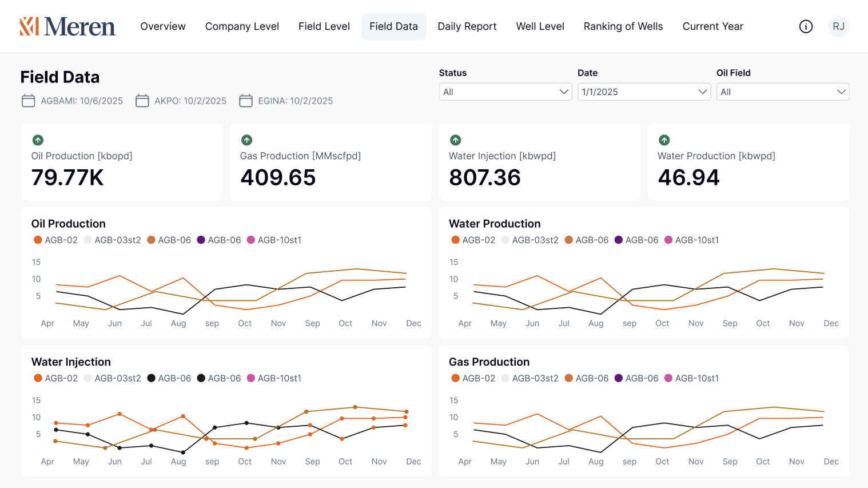The image size is (868, 488).
Task: Click the Jun label on Water Production chart
Action: click(x=532, y=323)
